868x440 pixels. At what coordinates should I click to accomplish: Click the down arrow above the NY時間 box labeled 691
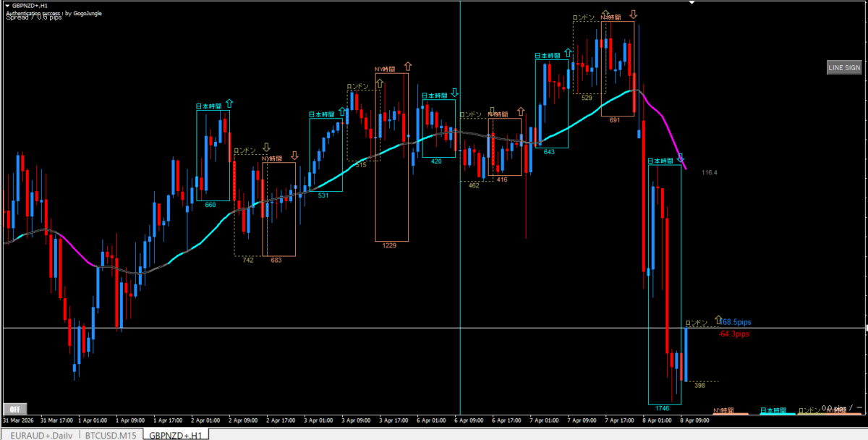[x=633, y=14]
